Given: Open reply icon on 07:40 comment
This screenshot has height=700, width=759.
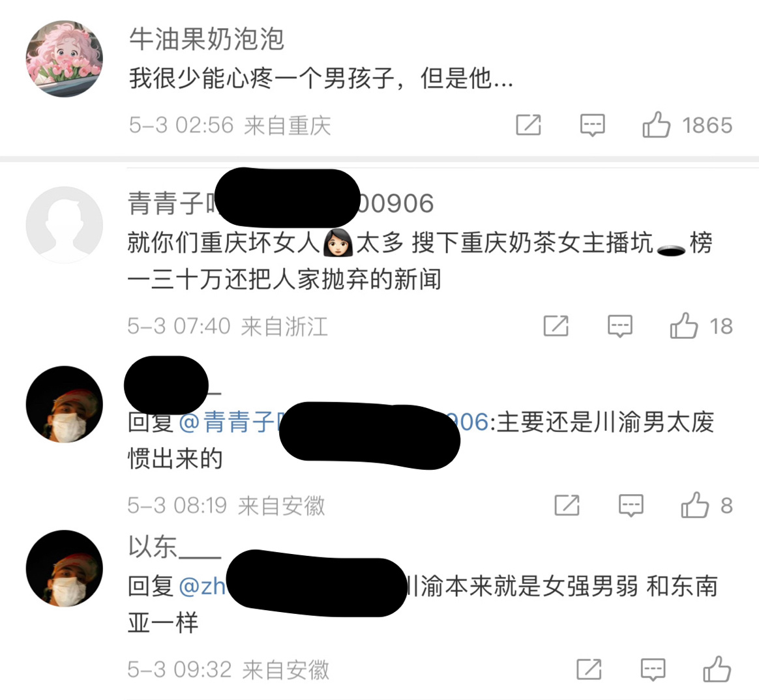Looking at the screenshot, I should coord(620,326).
